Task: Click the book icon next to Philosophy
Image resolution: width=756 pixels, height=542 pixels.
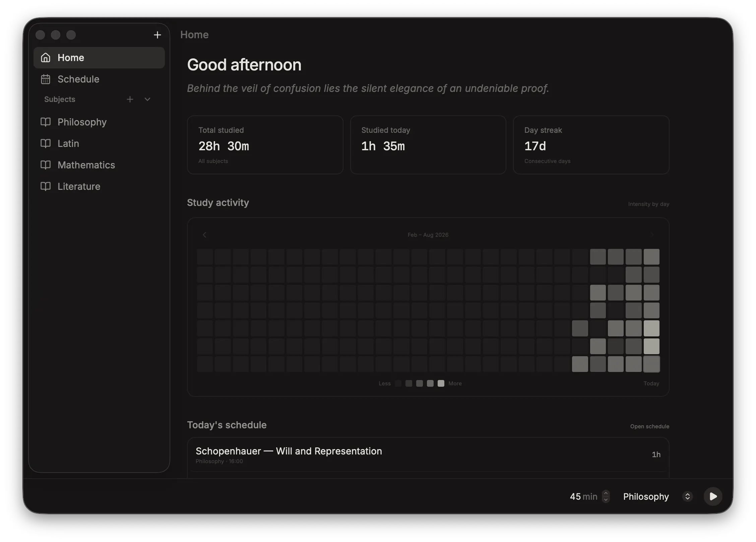Action: tap(46, 122)
